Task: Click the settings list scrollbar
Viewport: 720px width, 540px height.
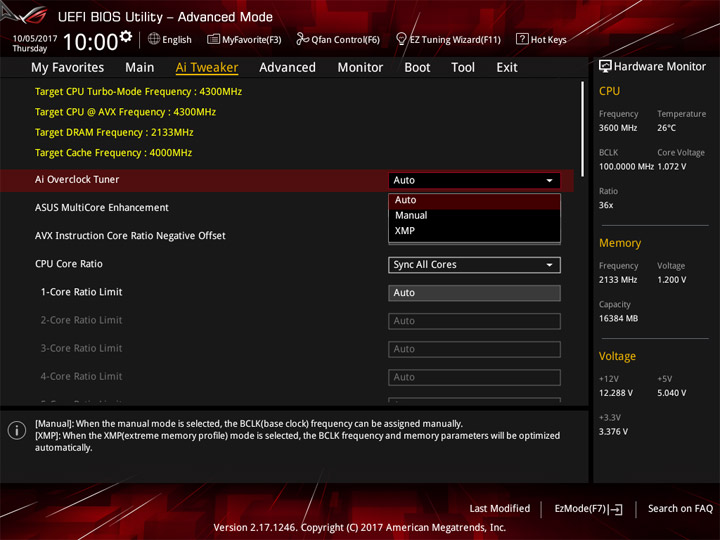Action: pos(582,129)
